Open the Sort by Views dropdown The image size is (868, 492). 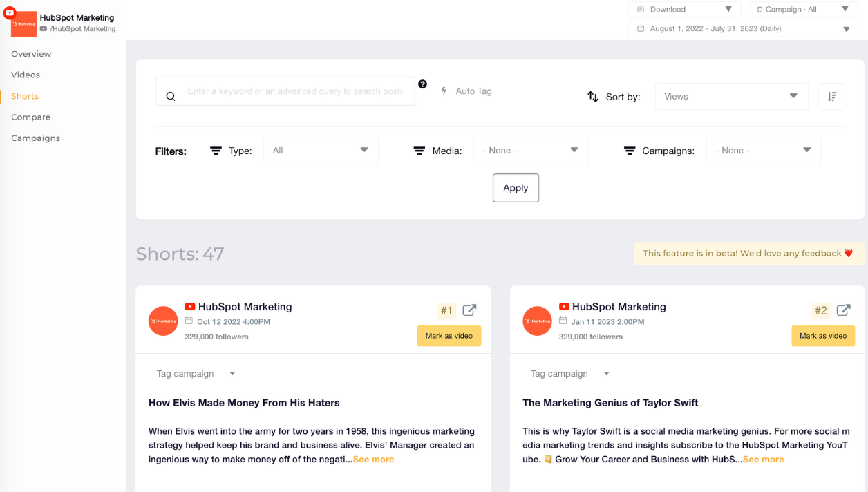tap(731, 97)
